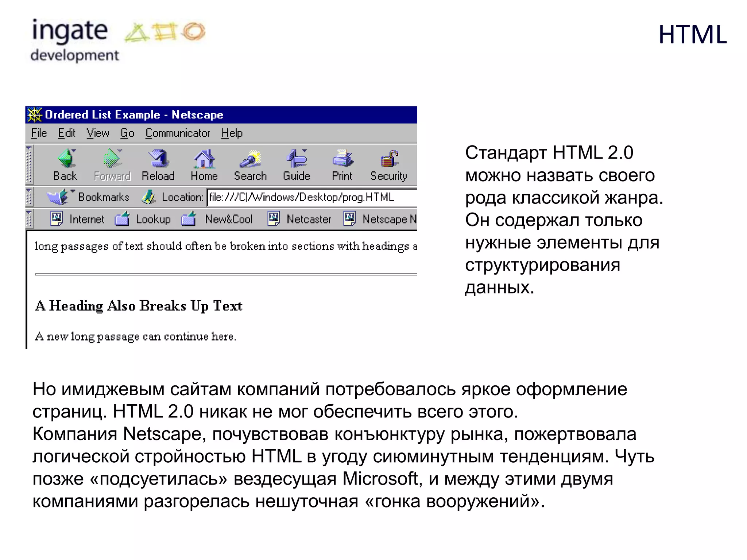Image resolution: width=747 pixels, height=560 pixels.
Task: Click the Lookup toolbar link
Action: click(x=153, y=219)
